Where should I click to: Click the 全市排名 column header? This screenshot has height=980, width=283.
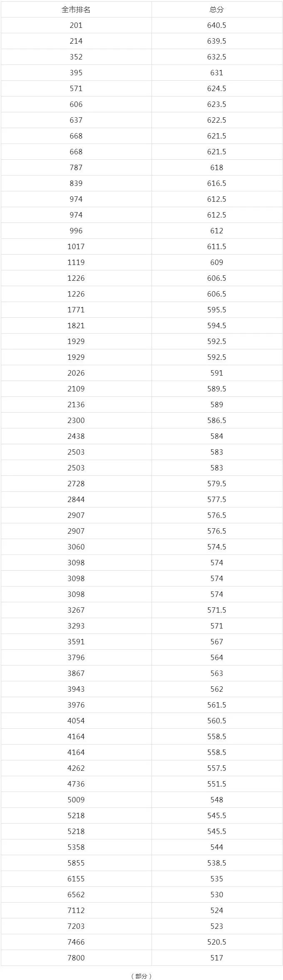point(76,10)
